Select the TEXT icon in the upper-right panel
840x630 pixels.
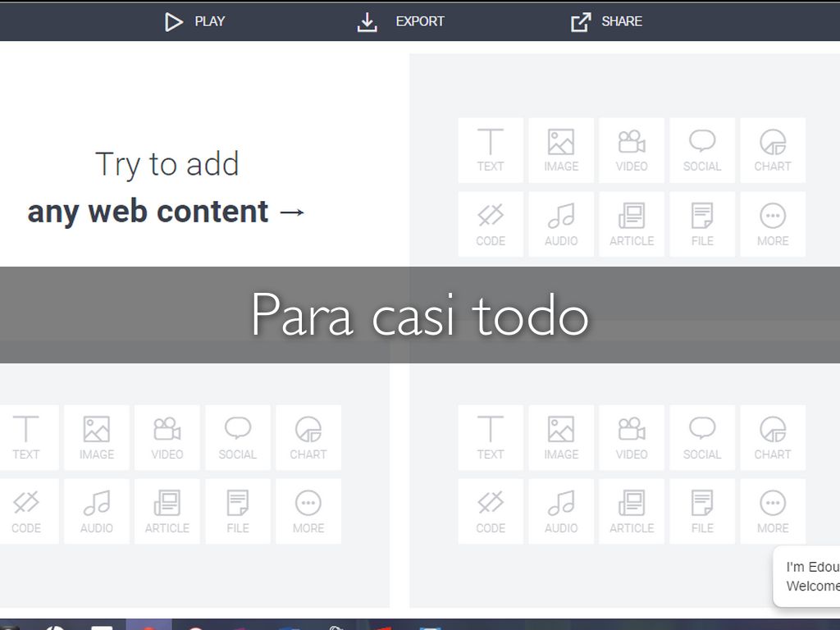(x=491, y=150)
